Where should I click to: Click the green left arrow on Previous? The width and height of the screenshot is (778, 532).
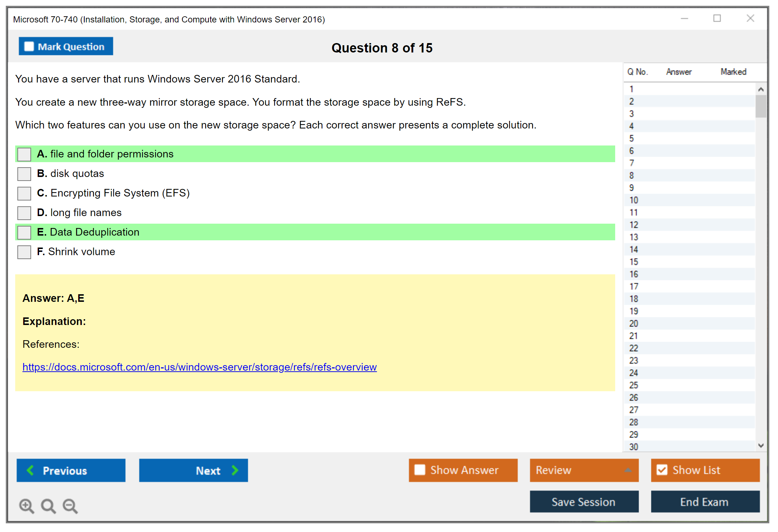click(30, 470)
